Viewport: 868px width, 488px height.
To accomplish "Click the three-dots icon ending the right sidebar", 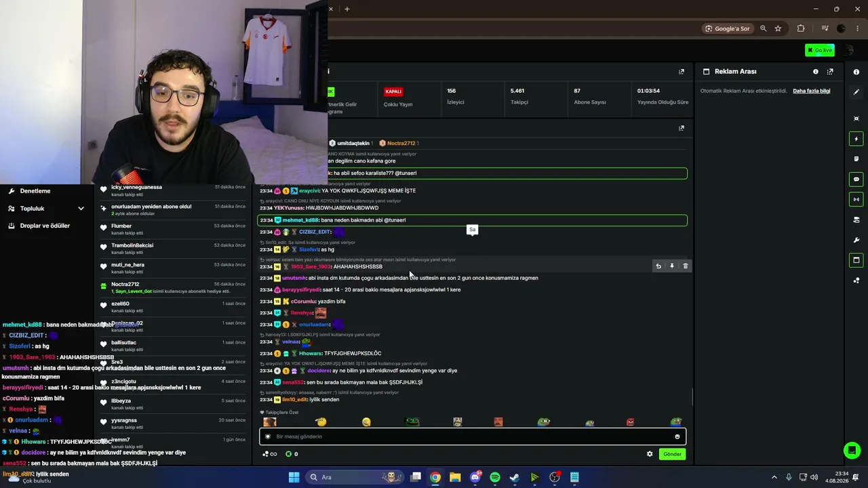I will [x=856, y=281].
